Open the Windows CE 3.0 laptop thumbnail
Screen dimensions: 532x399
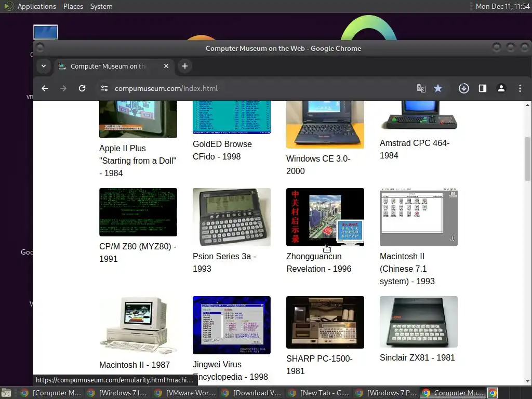325,125
